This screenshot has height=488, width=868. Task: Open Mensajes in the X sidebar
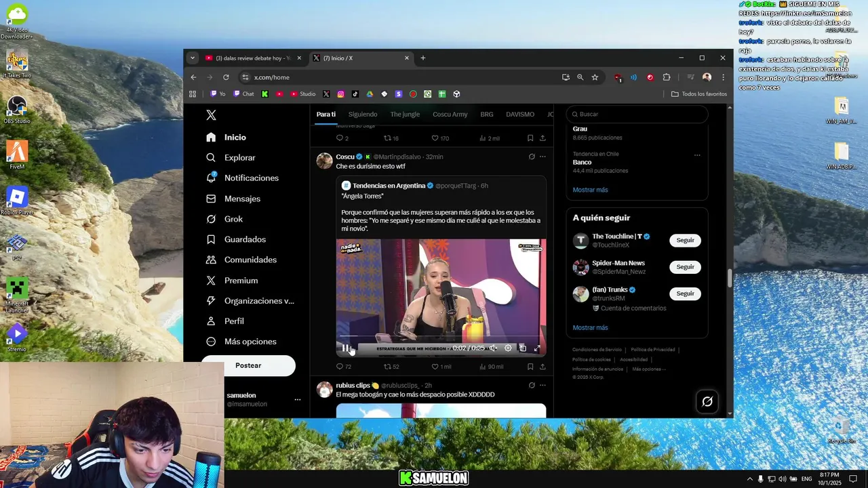[233, 199]
